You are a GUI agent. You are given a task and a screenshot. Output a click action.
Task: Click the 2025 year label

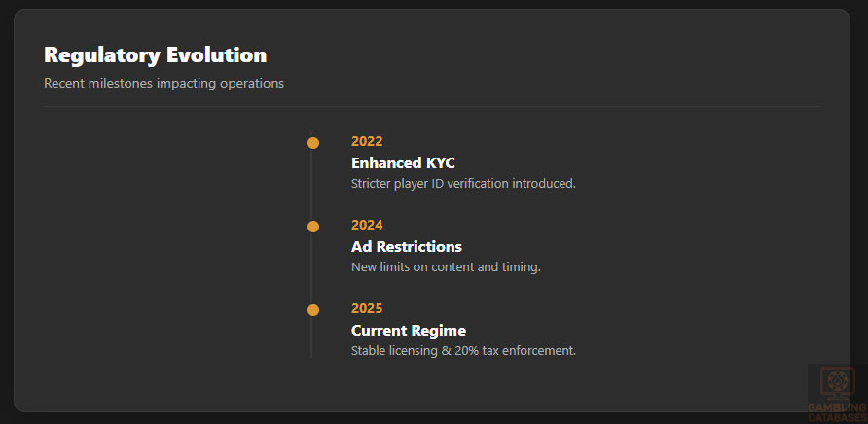click(367, 308)
